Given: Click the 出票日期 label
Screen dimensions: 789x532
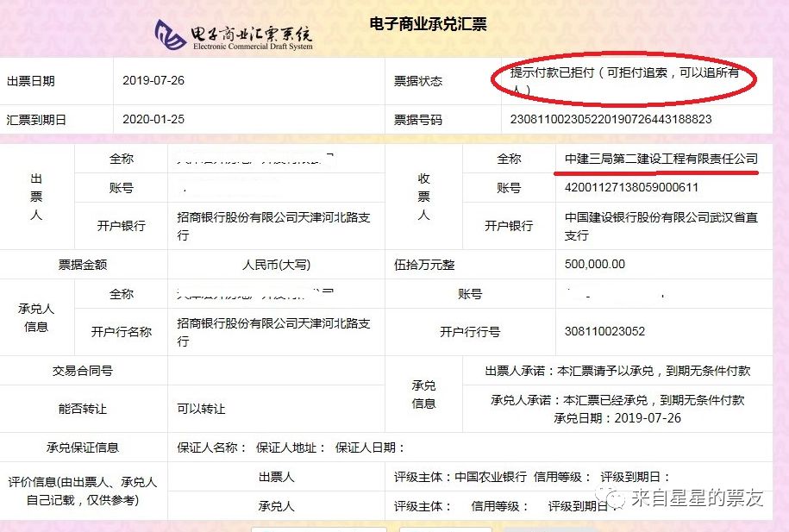Looking at the screenshot, I should [x=31, y=81].
